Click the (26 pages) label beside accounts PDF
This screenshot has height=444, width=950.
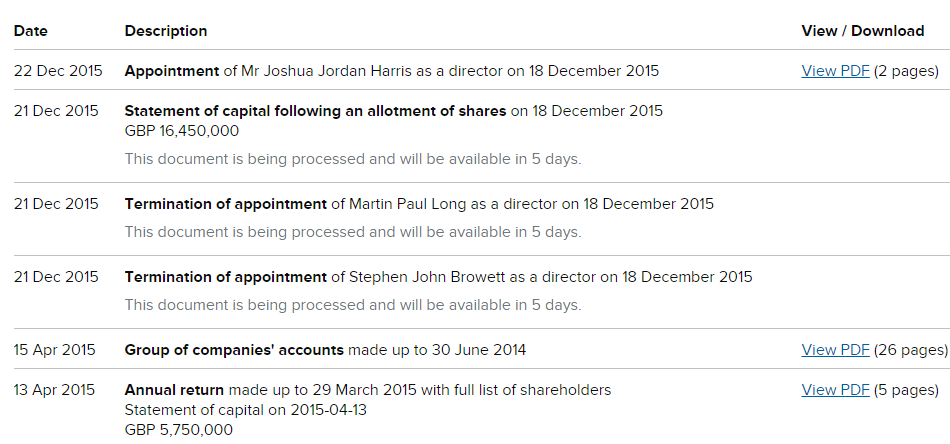click(911, 350)
